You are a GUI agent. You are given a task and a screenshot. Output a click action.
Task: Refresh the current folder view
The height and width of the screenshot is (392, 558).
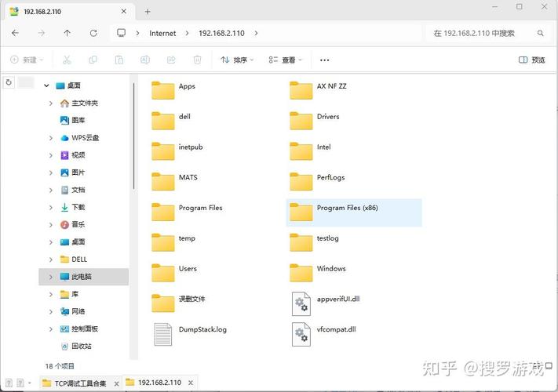click(x=93, y=33)
